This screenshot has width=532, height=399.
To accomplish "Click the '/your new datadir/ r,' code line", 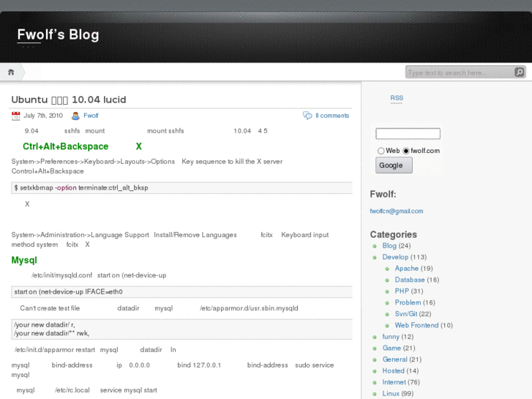I will (x=45, y=324).
